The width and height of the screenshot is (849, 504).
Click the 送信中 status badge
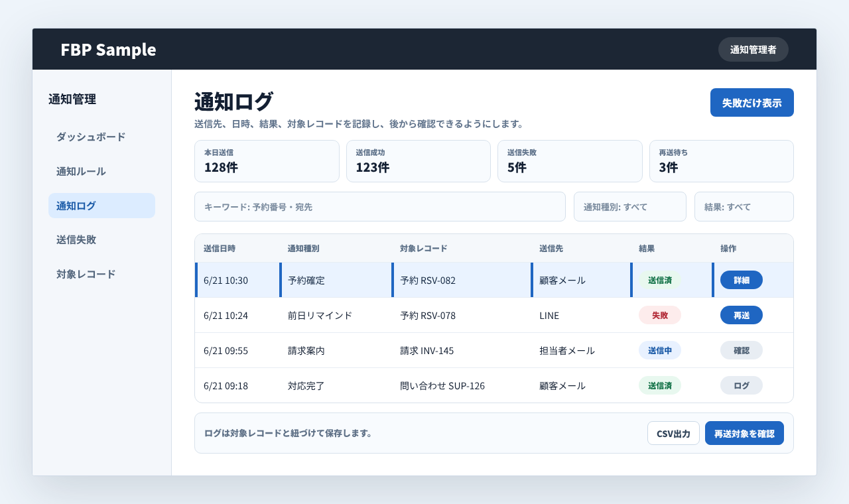click(x=660, y=350)
